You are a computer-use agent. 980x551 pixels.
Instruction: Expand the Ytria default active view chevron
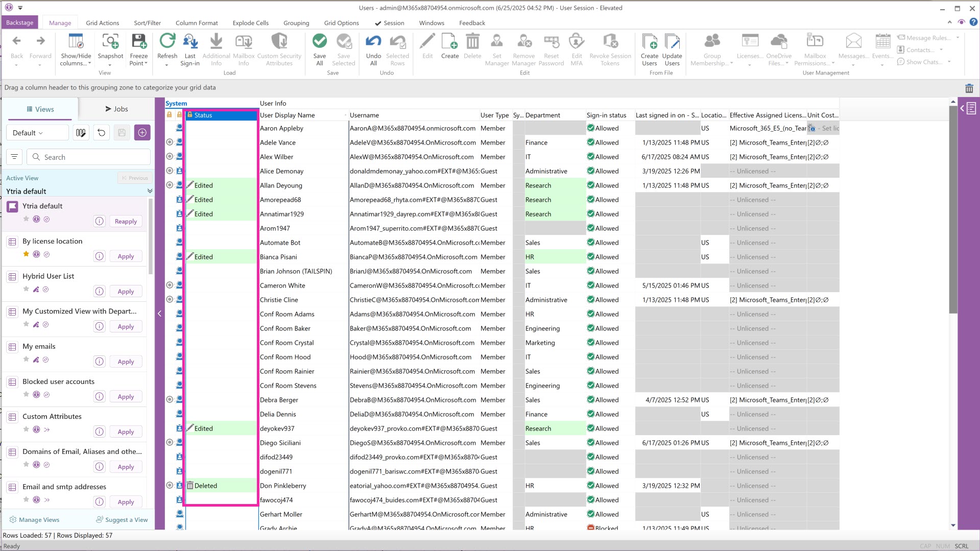click(x=150, y=191)
